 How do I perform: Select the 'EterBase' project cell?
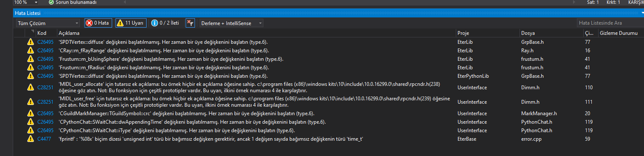click(467, 139)
